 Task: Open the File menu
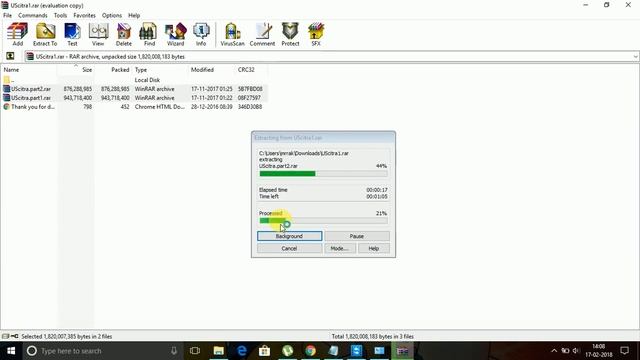pos(7,15)
